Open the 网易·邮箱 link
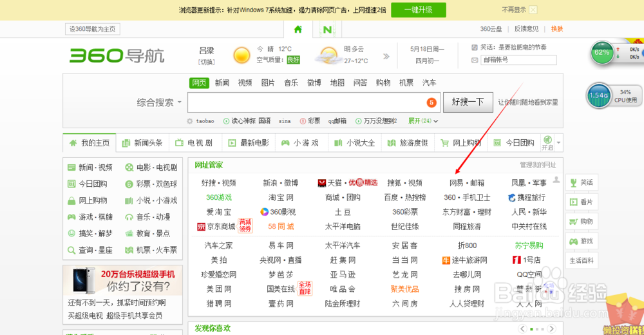This screenshot has height=335, width=644. tap(467, 183)
